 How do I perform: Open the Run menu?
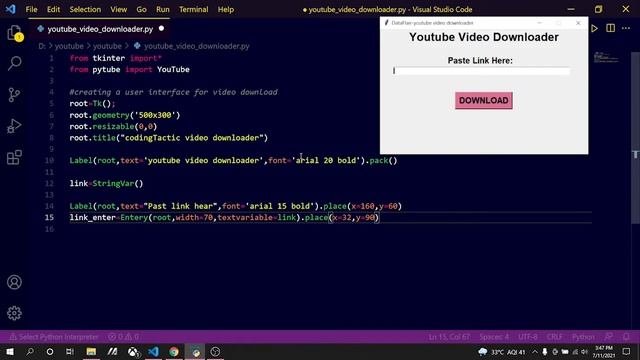[162, 9]
